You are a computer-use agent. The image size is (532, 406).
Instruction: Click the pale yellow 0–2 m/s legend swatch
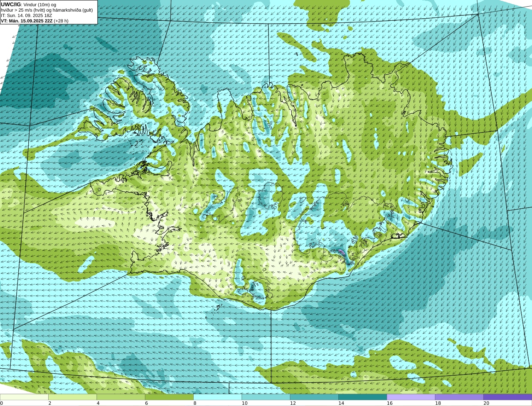[x=24, y=397]
